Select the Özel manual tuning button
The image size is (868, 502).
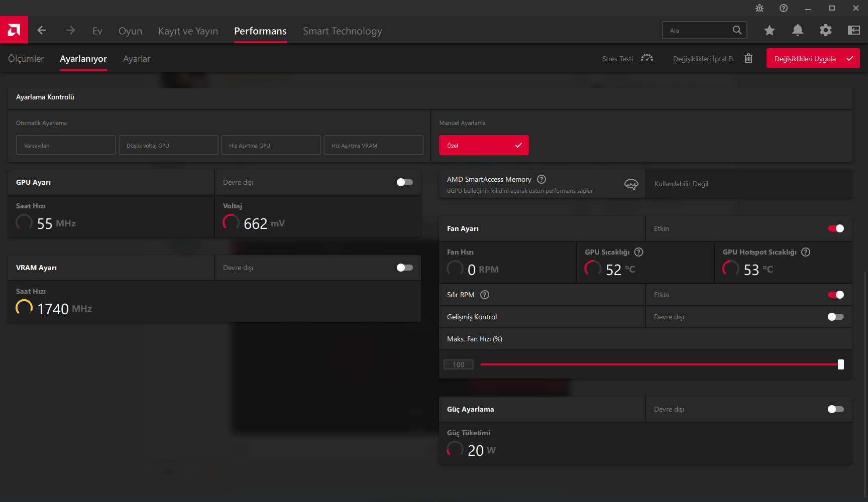click(484, 145)
